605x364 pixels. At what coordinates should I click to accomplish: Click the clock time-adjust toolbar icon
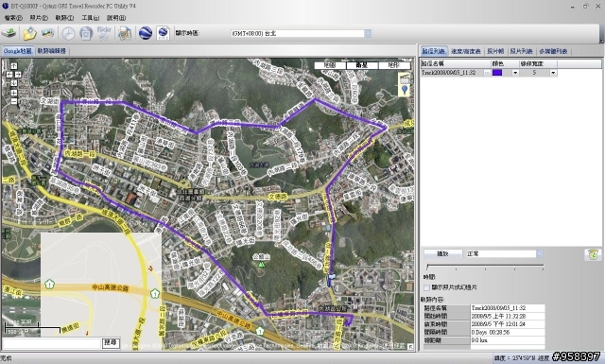click(68, 34)
